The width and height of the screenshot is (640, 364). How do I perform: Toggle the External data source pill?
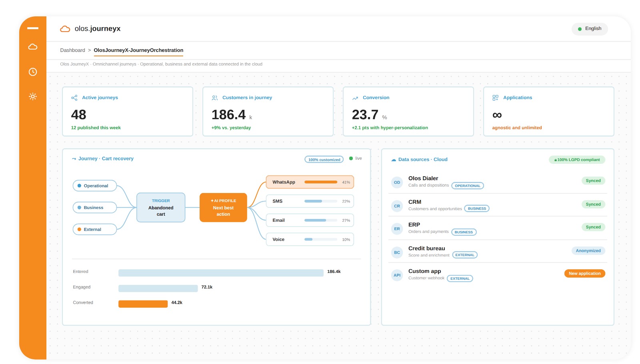(x=95, y=229)
